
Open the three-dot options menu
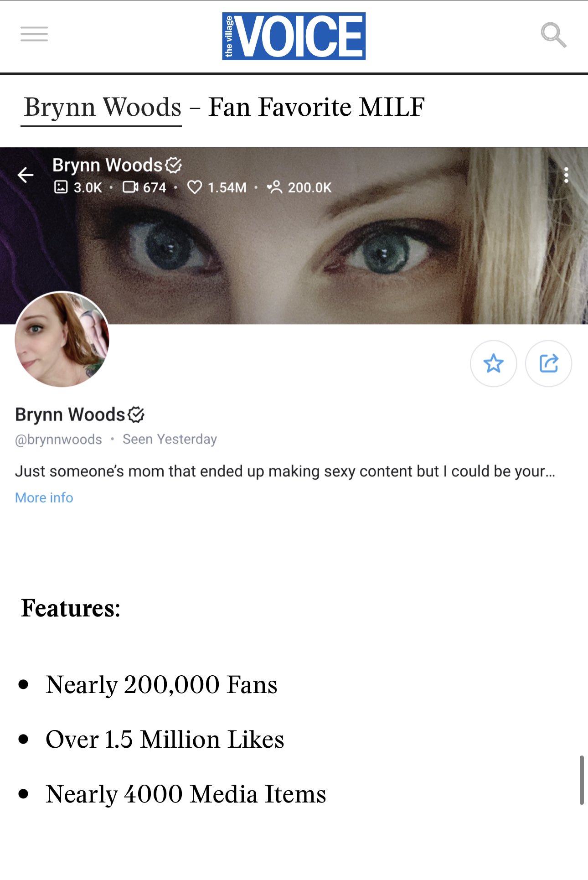tap(566, 175)
